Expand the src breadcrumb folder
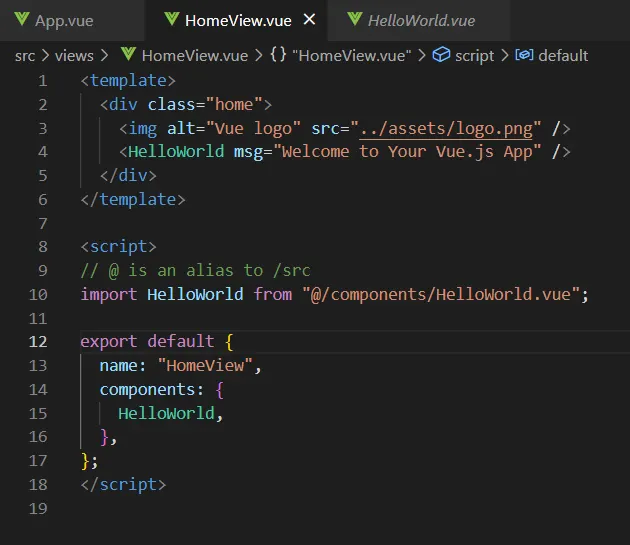Viewport: 630px width, 545px height. (x=24, y=55)
